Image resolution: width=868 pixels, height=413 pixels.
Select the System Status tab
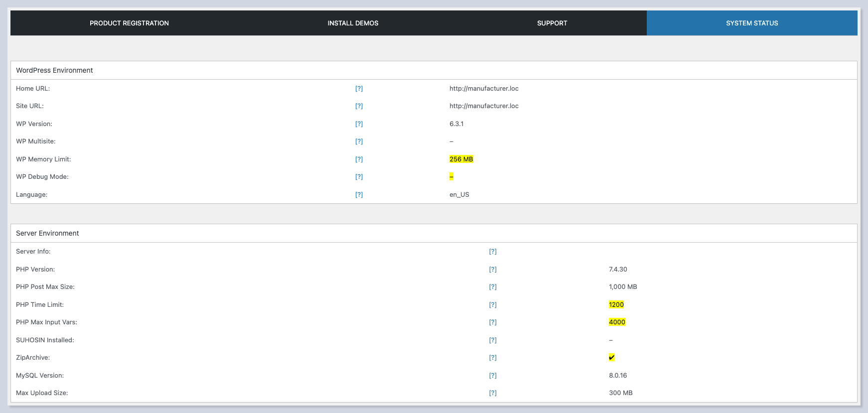752,23
